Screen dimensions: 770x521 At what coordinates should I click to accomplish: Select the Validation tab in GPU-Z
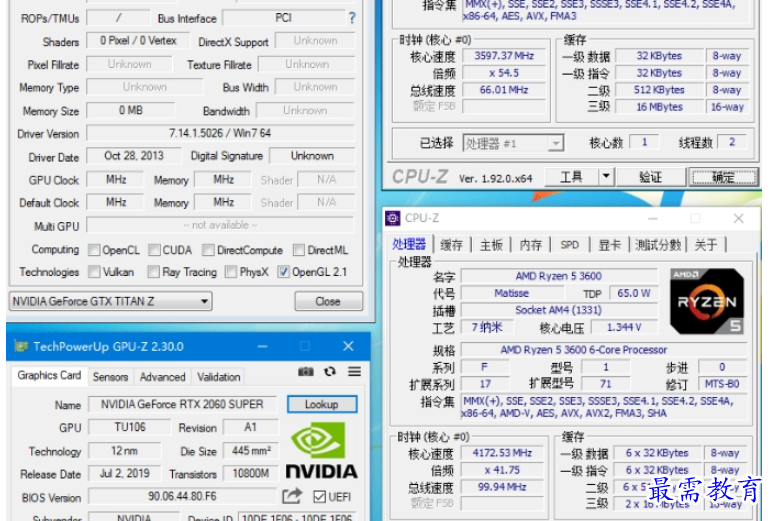pyautogui.click(x=219, y=377)
